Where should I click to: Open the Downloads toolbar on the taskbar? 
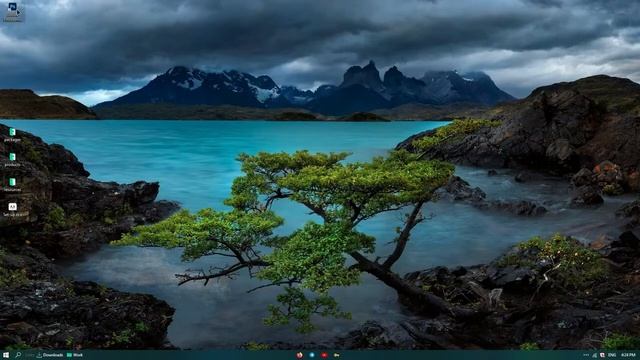[x=50, y=355]
